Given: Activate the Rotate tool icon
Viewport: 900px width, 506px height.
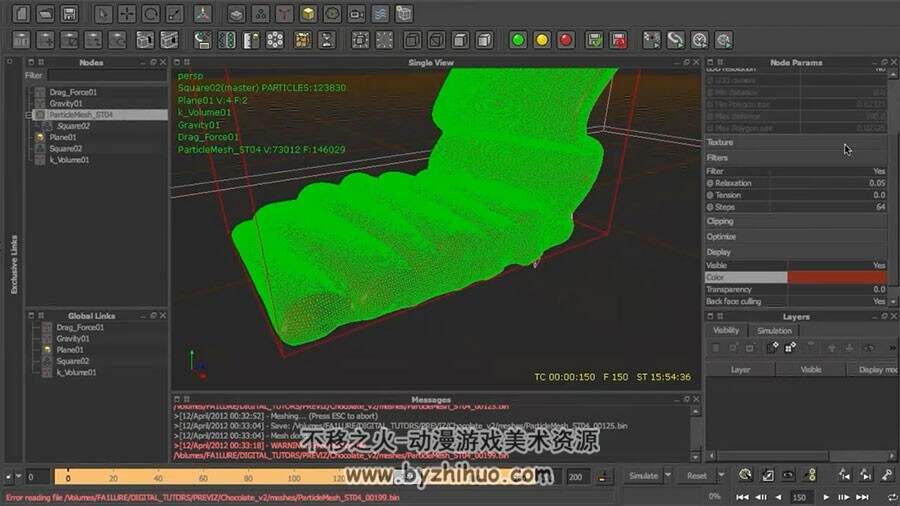Looking at the screenshot, I should click(151, 13).
